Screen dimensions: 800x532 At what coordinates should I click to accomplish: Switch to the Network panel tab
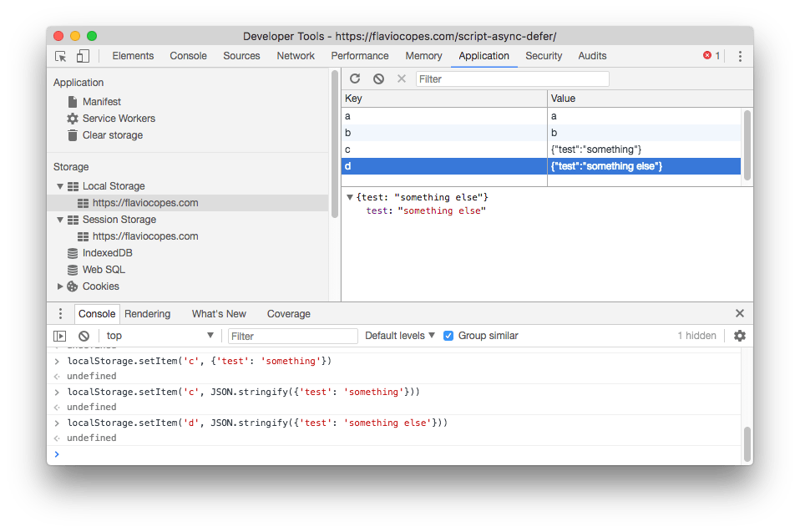coord(295,55)
